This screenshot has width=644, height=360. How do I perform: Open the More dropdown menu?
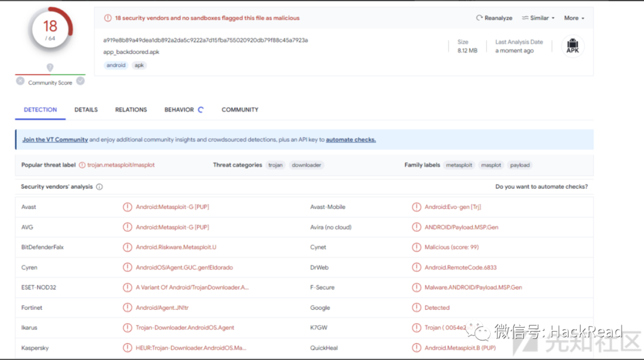(x=574, y=18)
